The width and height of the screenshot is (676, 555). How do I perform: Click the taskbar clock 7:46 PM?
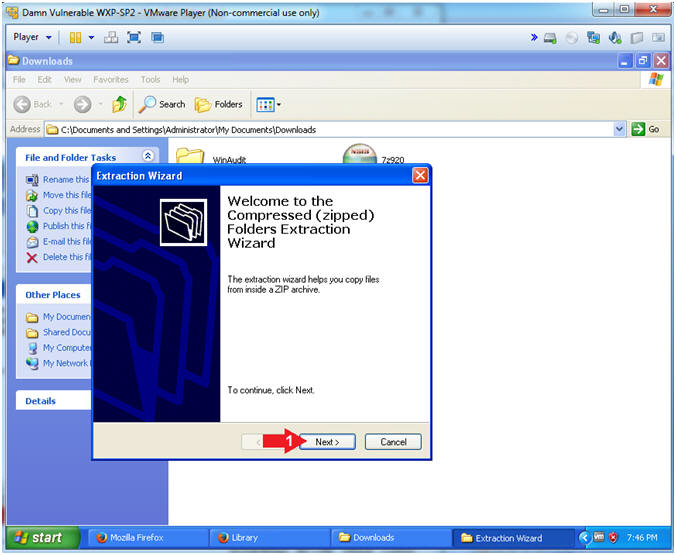point(642,538)
